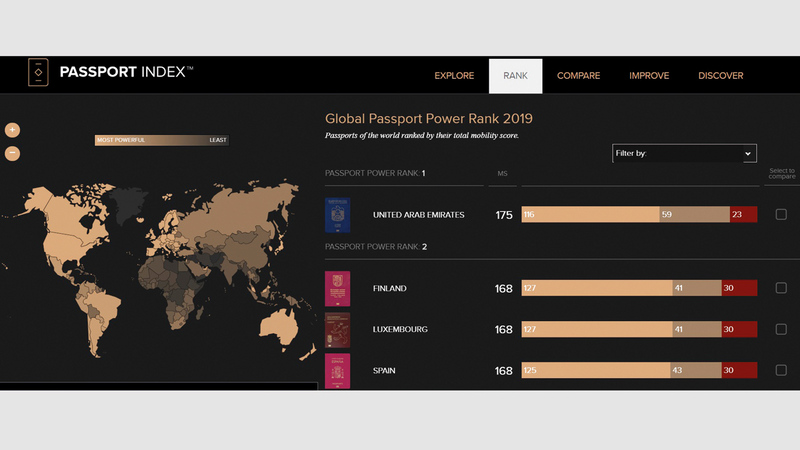Zoom in on the world map
This screenshot has width=800, height=450.
[12, 130]
